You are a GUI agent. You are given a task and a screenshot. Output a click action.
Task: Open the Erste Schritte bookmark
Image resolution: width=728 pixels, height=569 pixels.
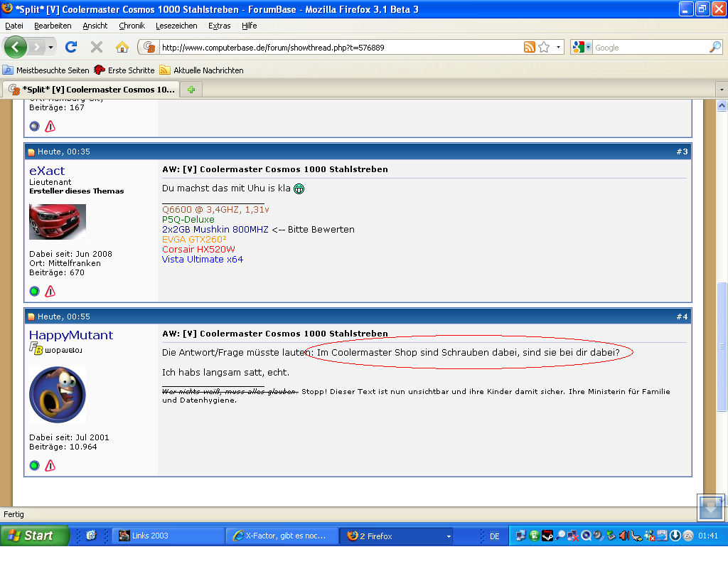pos(124,70)
